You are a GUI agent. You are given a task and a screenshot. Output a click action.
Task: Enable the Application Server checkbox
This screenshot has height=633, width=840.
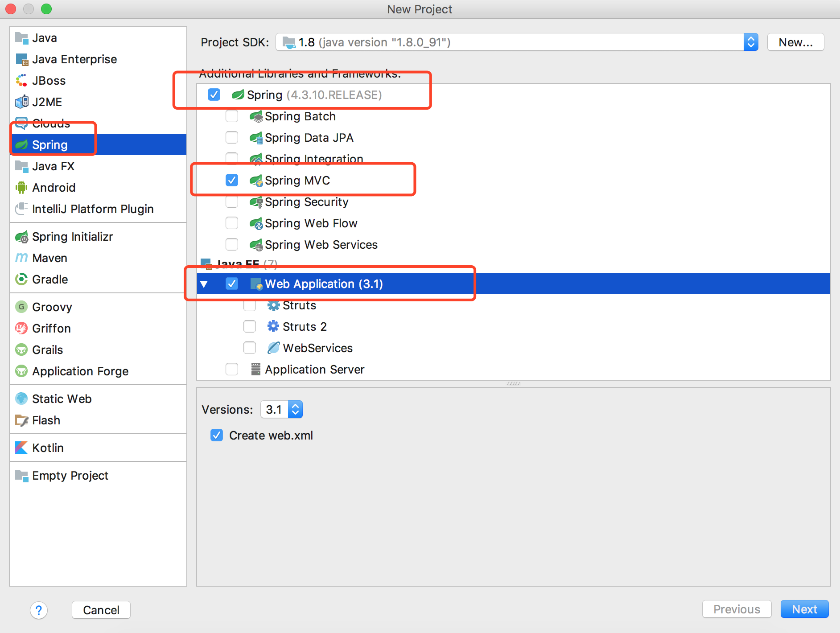[232, 370]
